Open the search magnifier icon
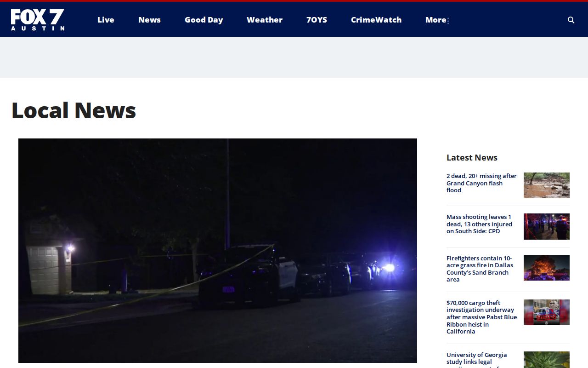588x368 pixels. coord(571,20)
